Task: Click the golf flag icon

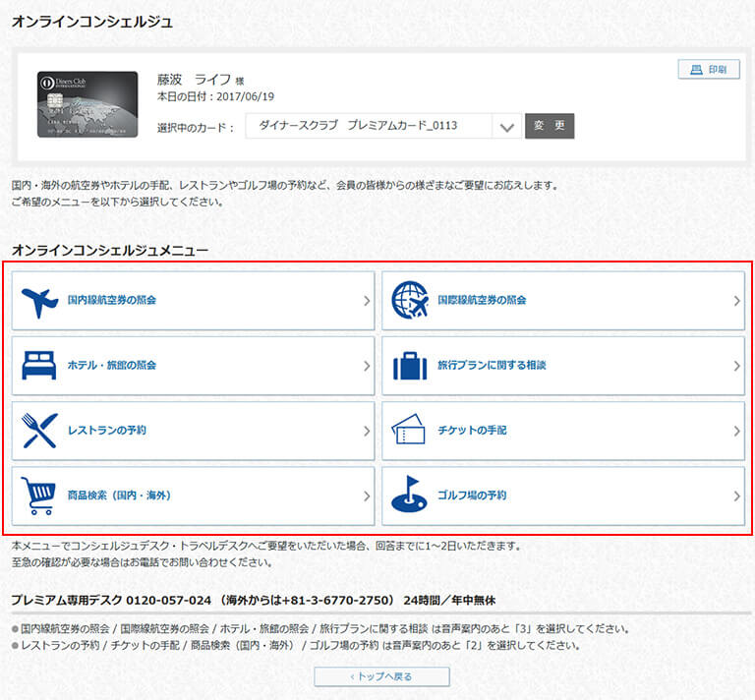Action: click(x=410, y=496)
